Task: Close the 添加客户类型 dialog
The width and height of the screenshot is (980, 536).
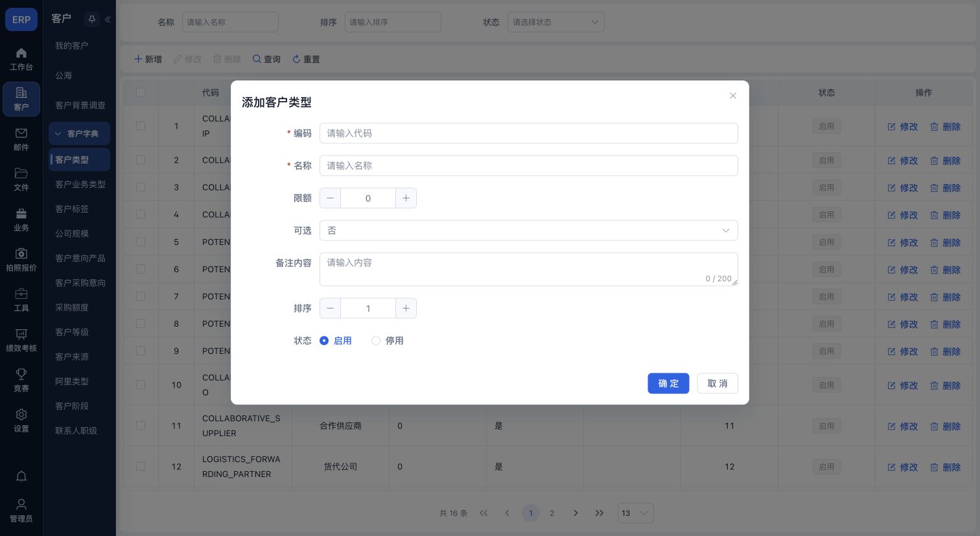Action: [733, 96]
